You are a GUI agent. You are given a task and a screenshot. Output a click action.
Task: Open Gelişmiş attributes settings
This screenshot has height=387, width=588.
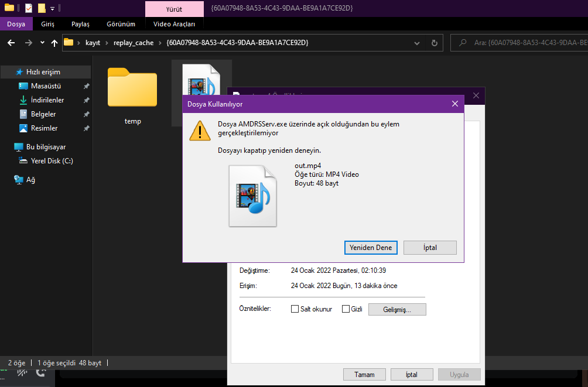[x=397, y=309]
